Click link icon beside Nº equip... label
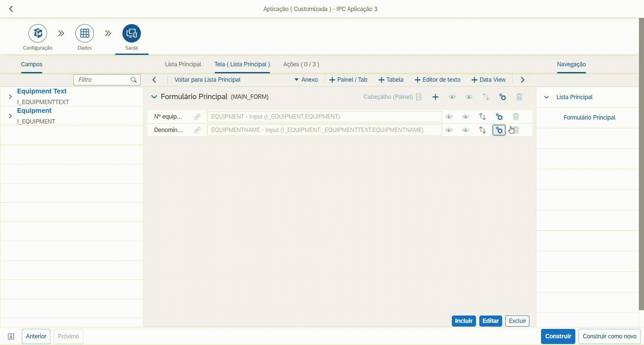Image resolution: width=644 pixels, height=345 pixels. [197, 117]
